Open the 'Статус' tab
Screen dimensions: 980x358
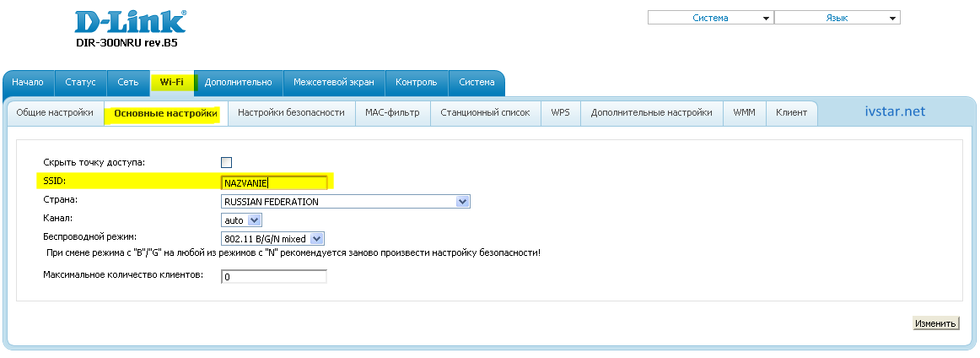tap(81, 82)
